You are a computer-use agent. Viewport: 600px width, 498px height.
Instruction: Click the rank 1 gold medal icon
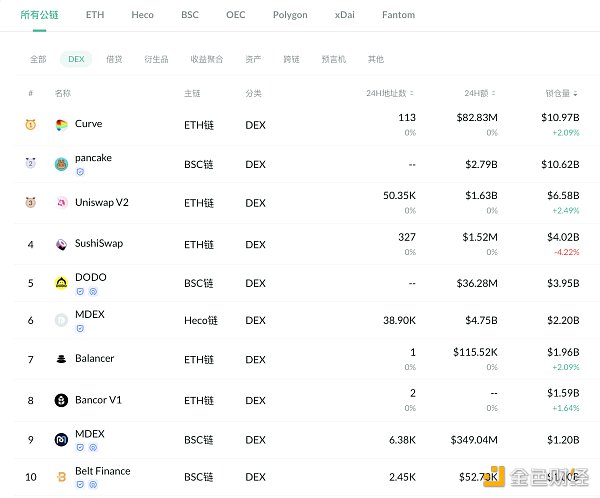(x=30, y=125)
